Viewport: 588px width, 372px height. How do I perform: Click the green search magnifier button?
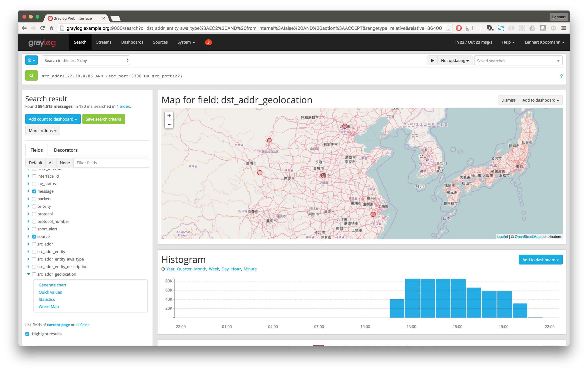coord(31,76)
